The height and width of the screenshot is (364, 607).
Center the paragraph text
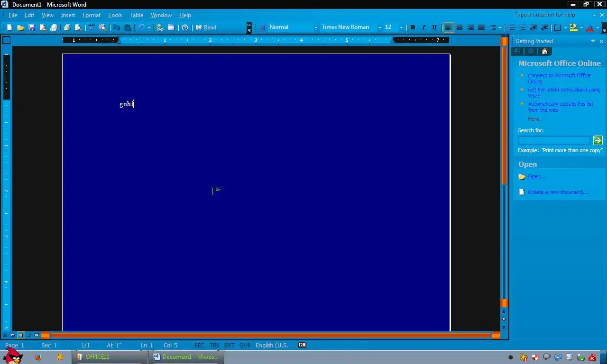(x=460, y=27)
